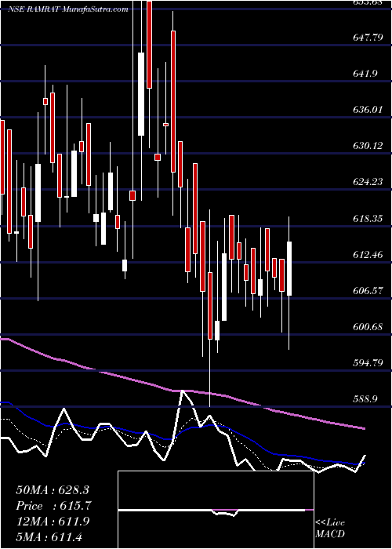Click the 624.23 price level label

click(x=368, y=182)
